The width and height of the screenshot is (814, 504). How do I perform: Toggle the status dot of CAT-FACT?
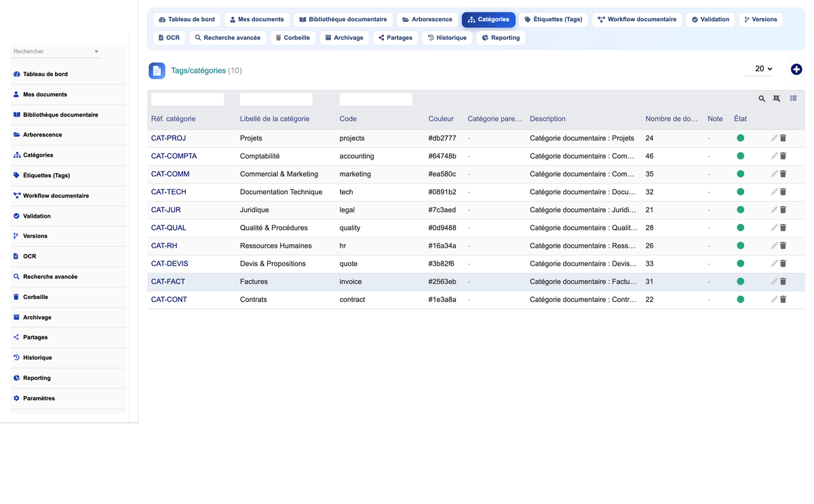tap(740, 282)
